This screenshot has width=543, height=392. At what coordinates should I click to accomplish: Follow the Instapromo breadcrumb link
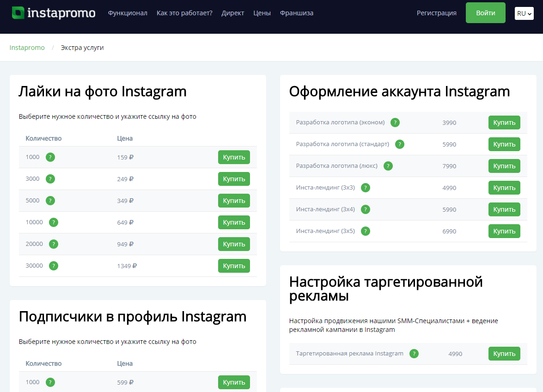tap(27, 48)
